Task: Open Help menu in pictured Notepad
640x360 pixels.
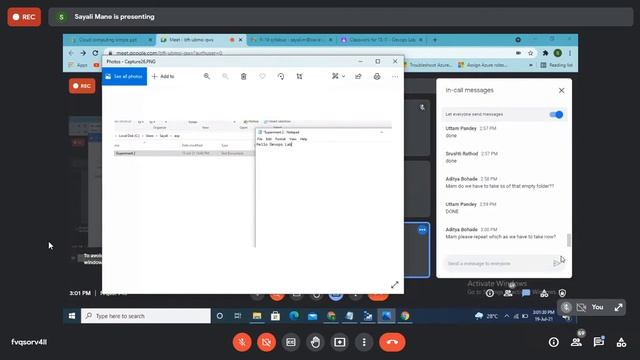Action: click(303, 139)
